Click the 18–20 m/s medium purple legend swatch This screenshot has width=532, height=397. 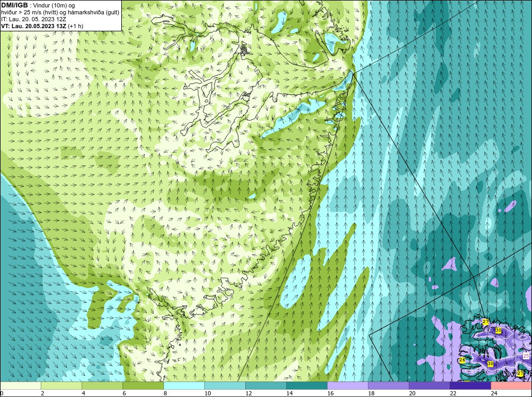[388, 386]
